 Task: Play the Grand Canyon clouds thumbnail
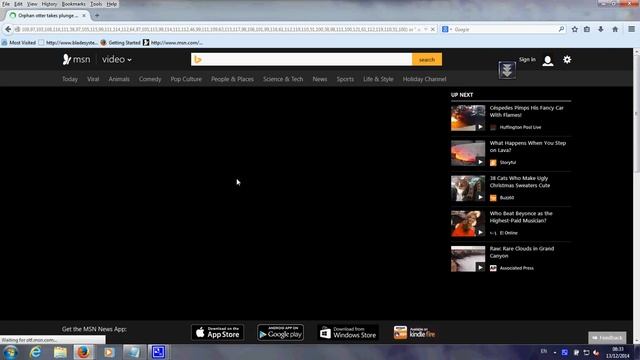coord(468,259)
